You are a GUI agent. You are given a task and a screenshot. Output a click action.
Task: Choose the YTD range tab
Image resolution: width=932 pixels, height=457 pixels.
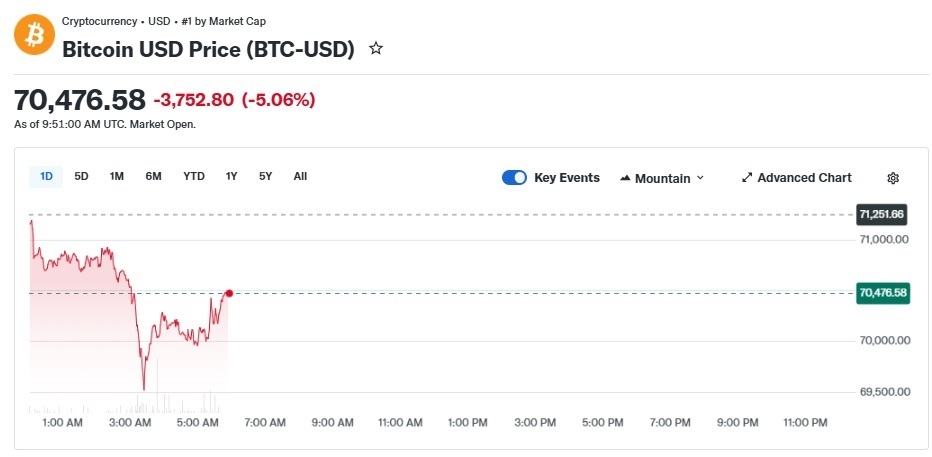click(194, 177)
